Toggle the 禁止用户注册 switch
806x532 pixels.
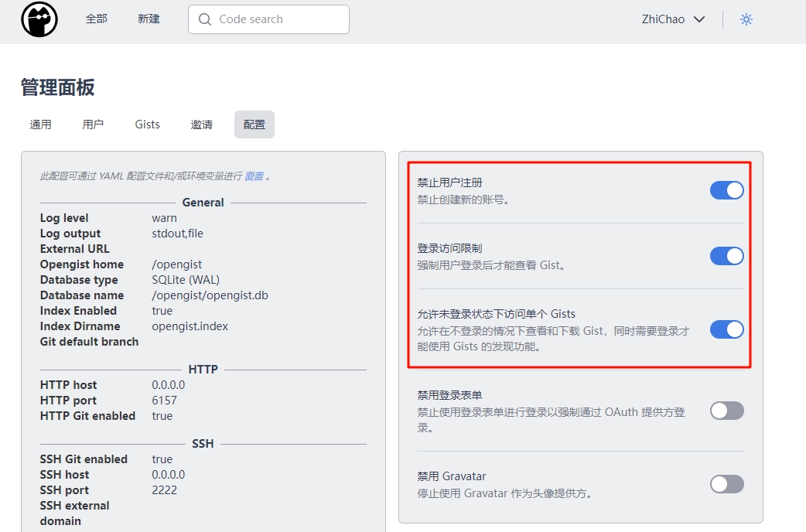(x=726, y=190)
